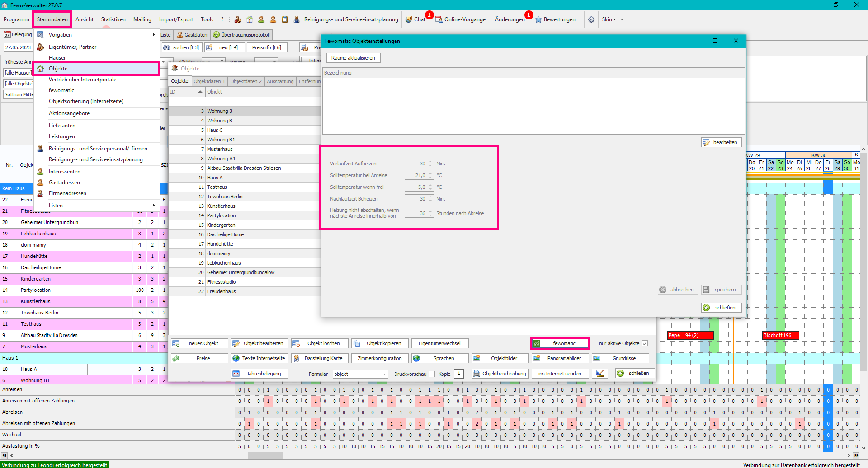
Task: Click the Belegung calendar icon tab
Action: (7, 35)
